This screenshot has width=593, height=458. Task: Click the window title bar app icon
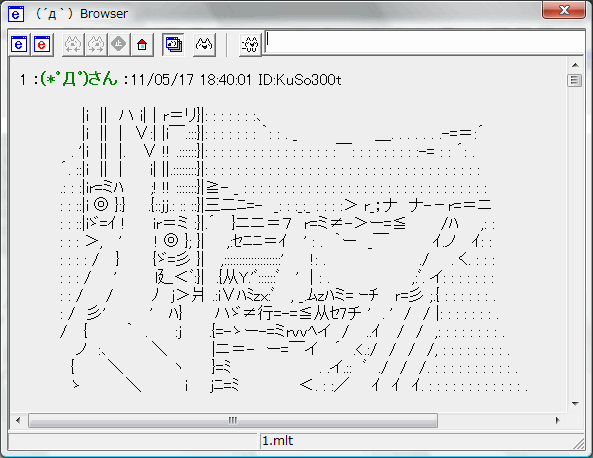pos(16,14)
